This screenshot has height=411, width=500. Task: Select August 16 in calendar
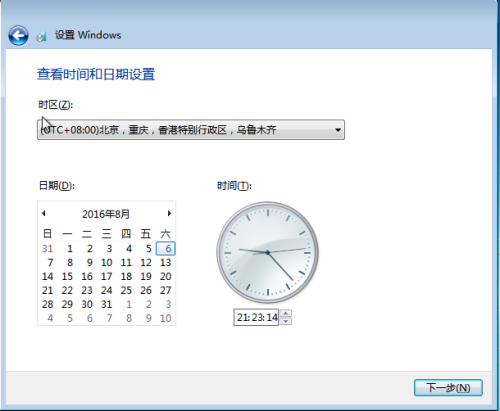87,276
